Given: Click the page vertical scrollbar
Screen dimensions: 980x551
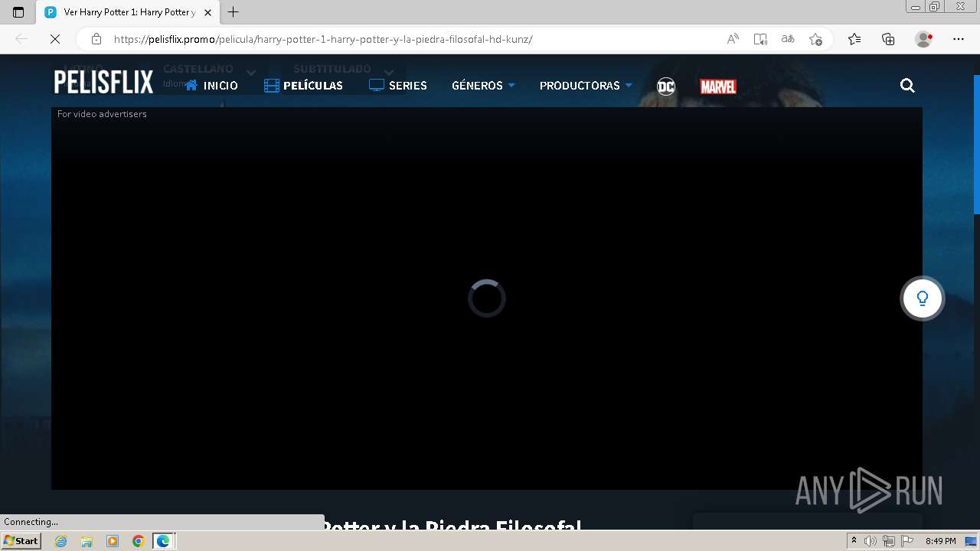Looking at the screenshot, I should click(977, 145).
